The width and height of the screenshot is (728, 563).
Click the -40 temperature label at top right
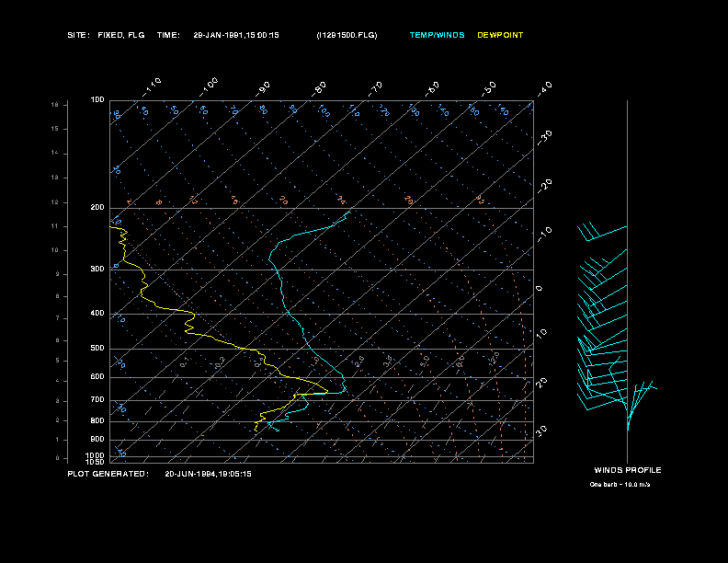[x=544, y=89]
